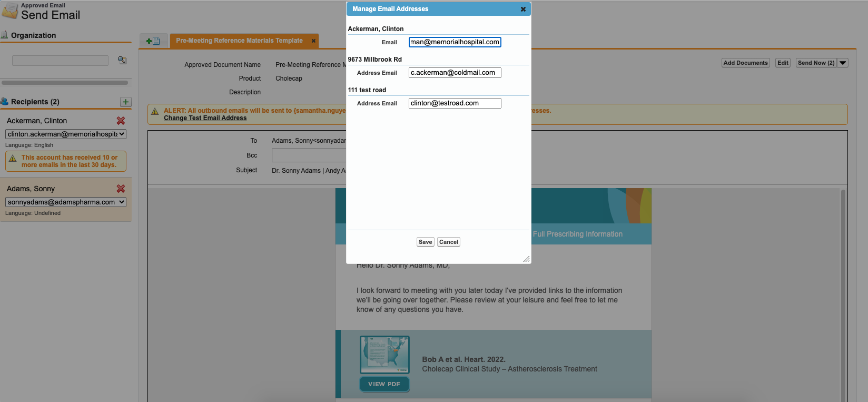
Task: Remove Adams, Sonny from recipients
Action: pyautogui.click(x=121, y=189)
